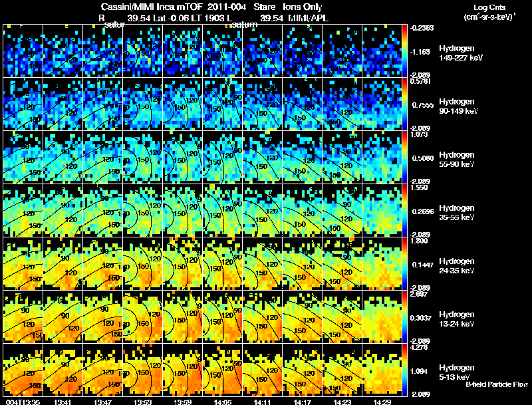Click the Hydrogen 90-149 keV label

(456, 106)
